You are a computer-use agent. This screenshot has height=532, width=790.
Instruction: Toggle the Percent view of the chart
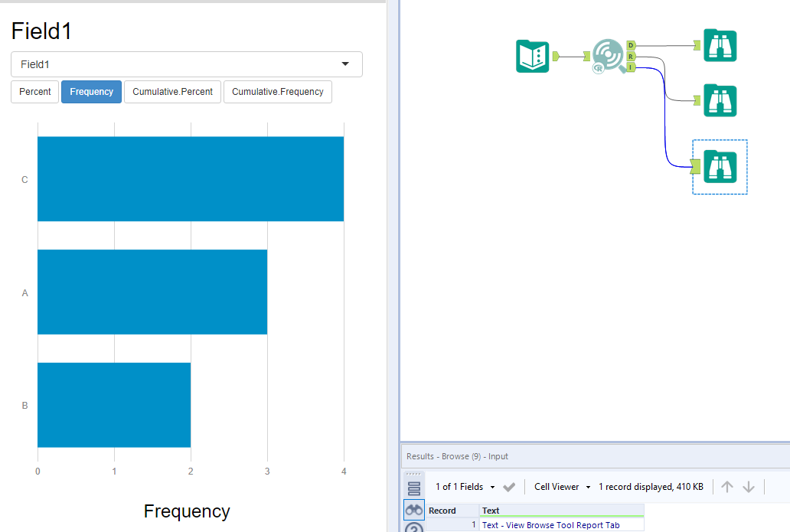34,91
